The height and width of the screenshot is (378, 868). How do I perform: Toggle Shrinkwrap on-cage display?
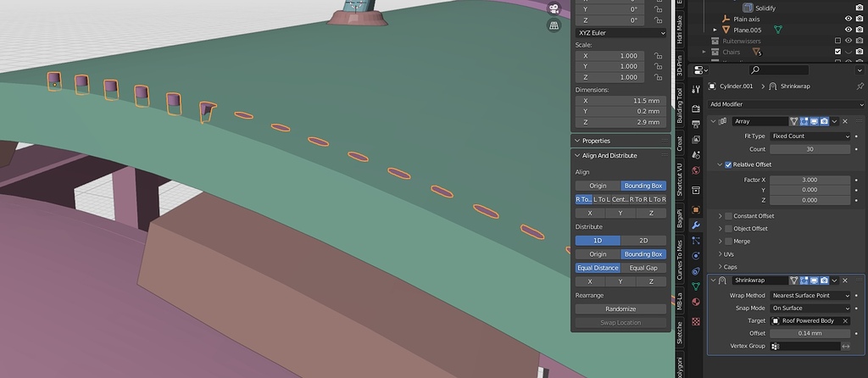(793, 281)
